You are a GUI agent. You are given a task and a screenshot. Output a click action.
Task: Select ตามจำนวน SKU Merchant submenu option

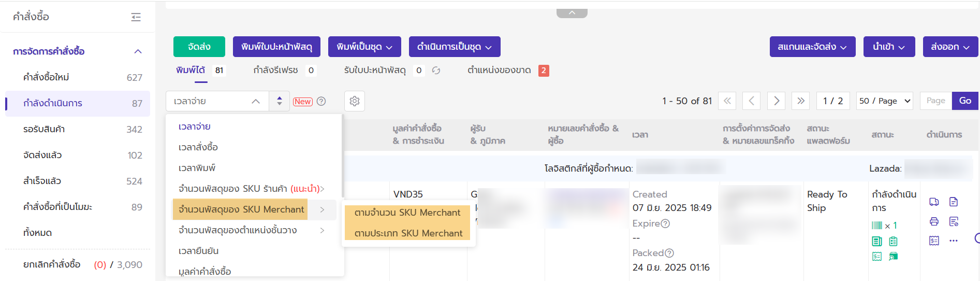click(407, 213)
